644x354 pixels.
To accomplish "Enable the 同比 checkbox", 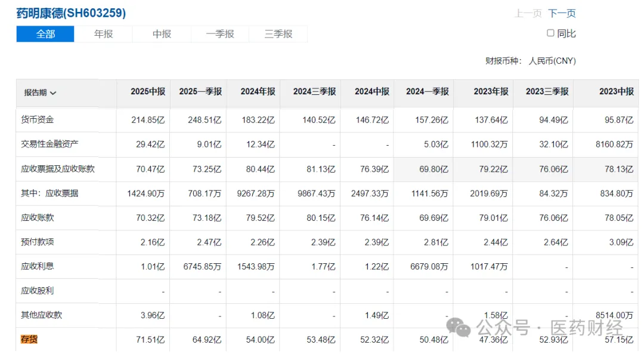I will click(x=550, y=33).
